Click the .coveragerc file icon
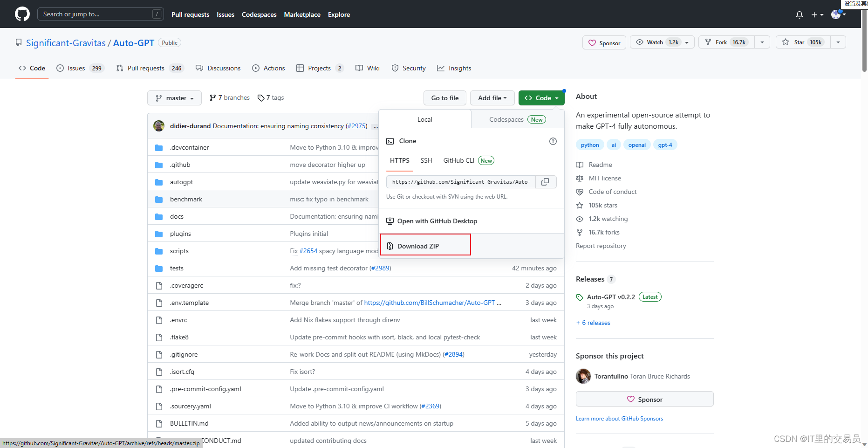 pyautogui.click(x=159, y=286)
